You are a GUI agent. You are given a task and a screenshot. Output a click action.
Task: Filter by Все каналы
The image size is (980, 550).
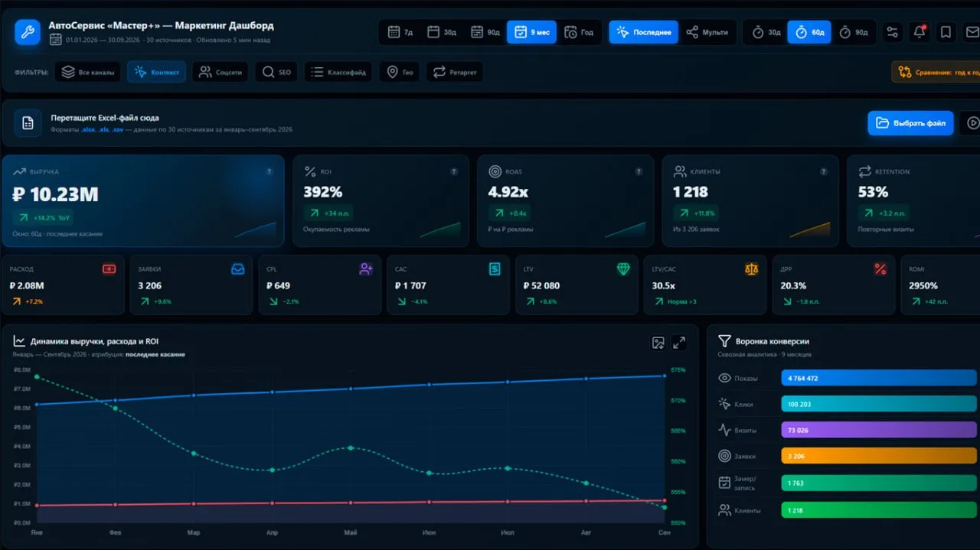click(88, 73)
